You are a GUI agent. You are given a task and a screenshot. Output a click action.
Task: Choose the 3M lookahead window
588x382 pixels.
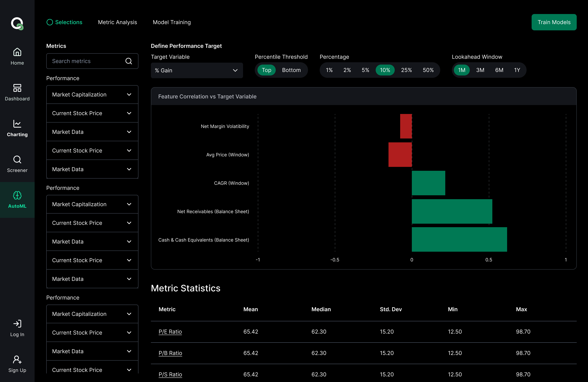480,70
